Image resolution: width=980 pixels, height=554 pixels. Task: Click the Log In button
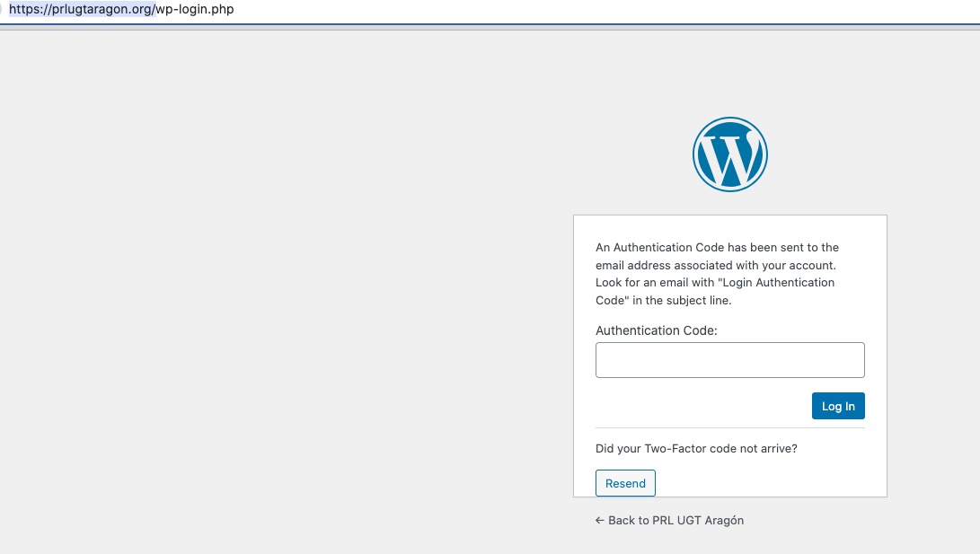tap(838, 406)
